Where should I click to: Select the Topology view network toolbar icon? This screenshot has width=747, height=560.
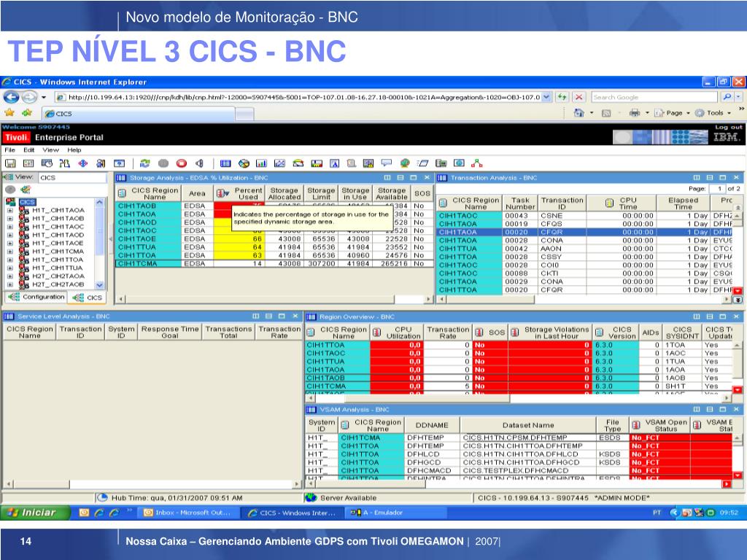477,163
